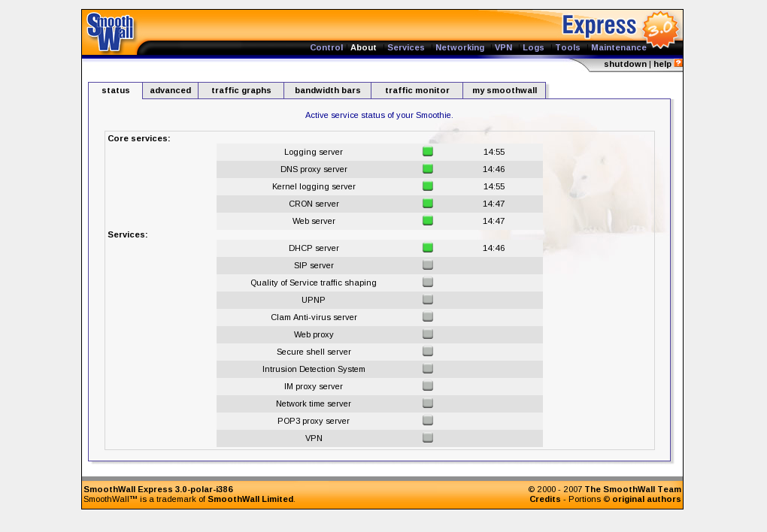Click the UPNP gray status light
The image size is (767, 532).
428,300
